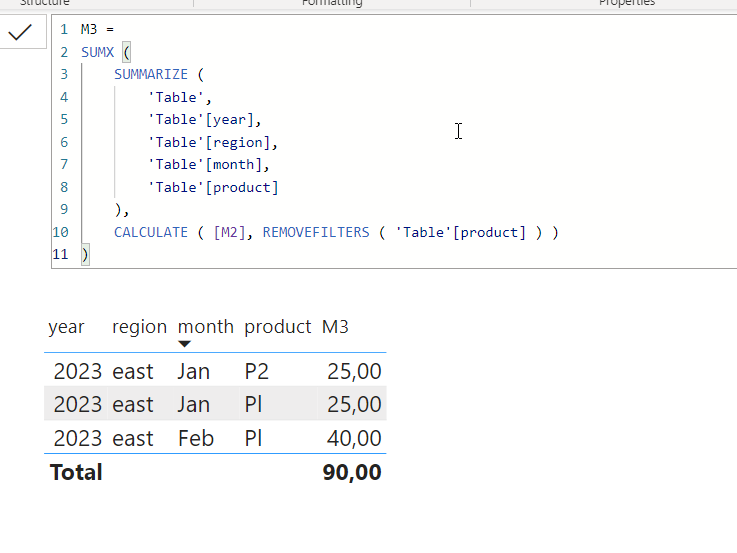
Task: Click the [M2] measure reference
Action: point(229,232)
